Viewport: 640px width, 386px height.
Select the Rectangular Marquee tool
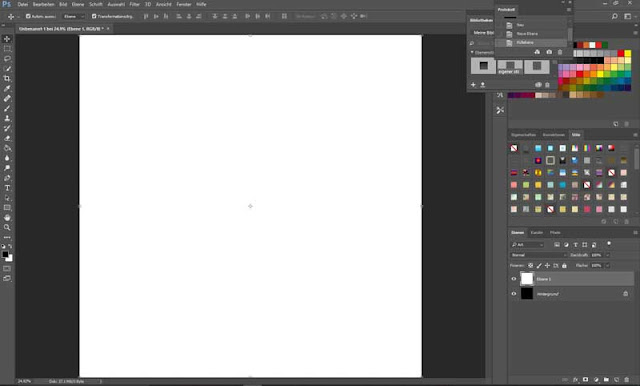click(7, 49)
